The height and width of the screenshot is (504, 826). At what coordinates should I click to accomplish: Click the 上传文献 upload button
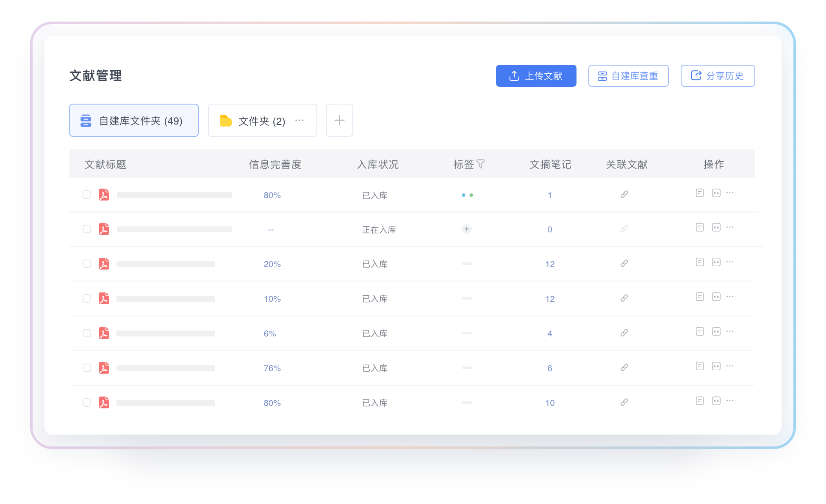pos(536,76)
